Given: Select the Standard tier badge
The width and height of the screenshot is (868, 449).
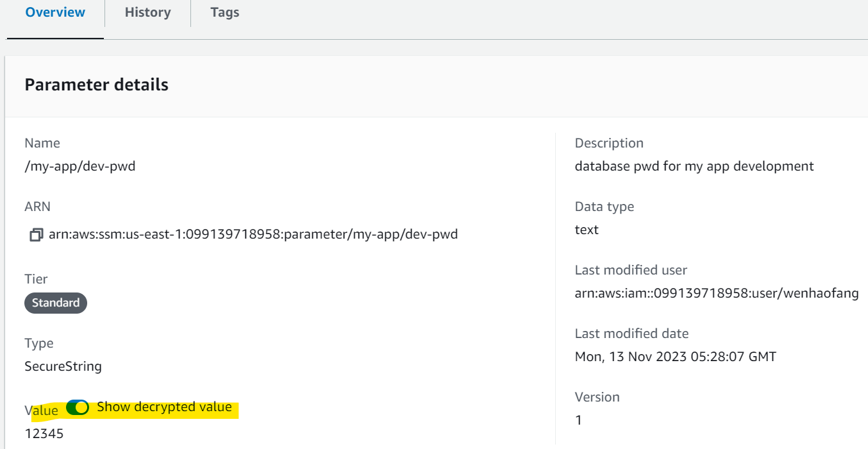Looking at the screenshot, I should pos(56,303).
